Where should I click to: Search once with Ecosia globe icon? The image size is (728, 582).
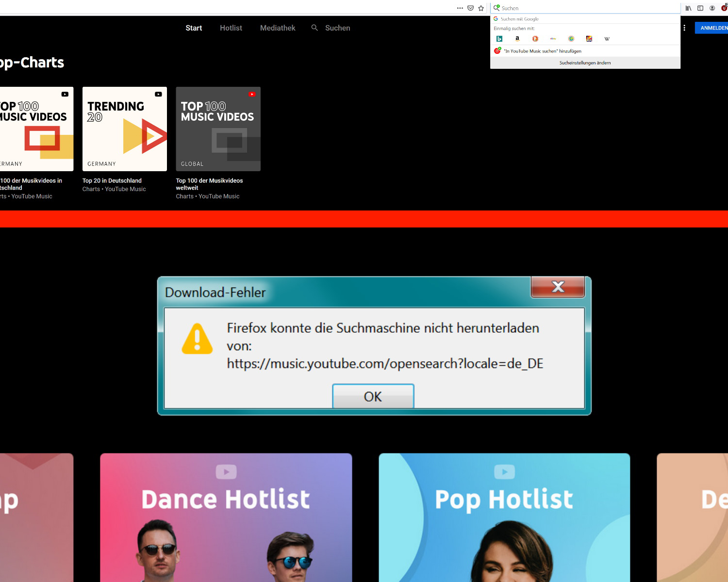[x=571, y=39]
